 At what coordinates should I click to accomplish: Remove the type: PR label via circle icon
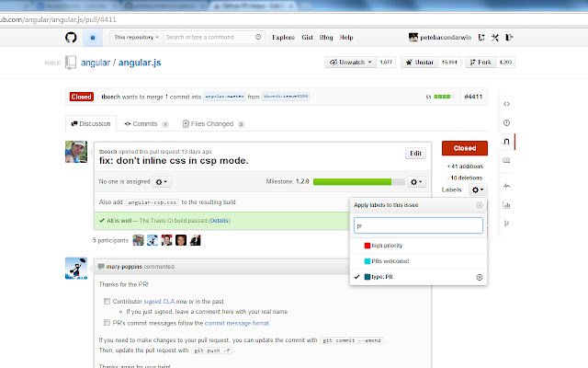pos(480,277)
